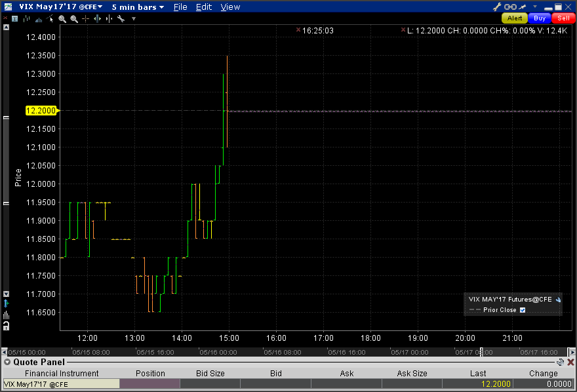The width and height of the screenshot is (577, 392).
Task: Click the chain link grouping icon
Action: [x=510, y=7]
